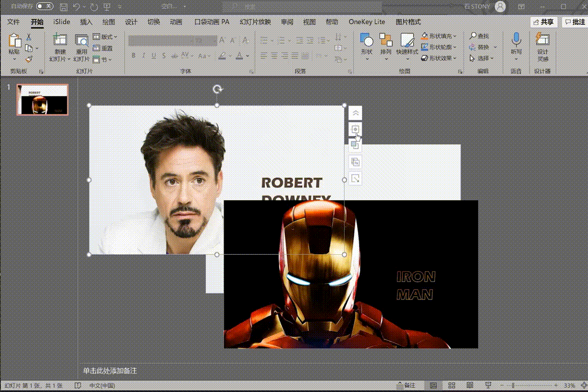Toggle Italic formatting

tap(144, 56)
